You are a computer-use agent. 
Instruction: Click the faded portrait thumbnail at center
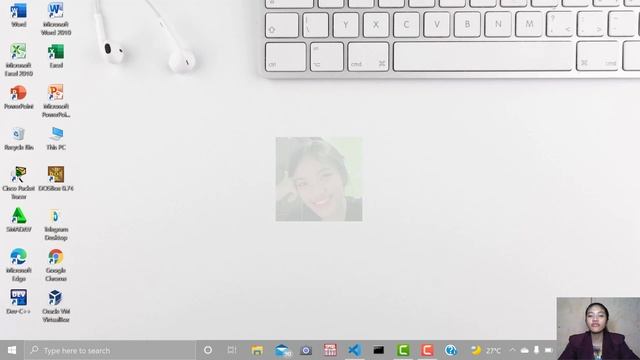319,179
